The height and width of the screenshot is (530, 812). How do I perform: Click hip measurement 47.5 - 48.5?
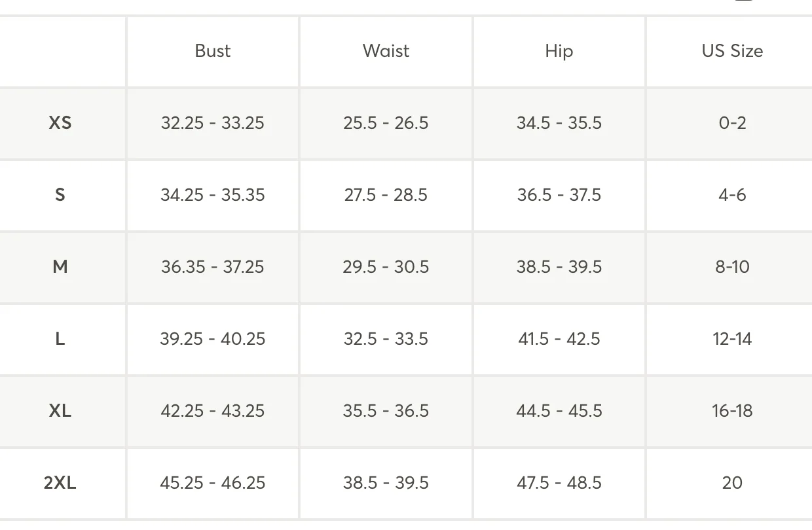tap(559, 483)
